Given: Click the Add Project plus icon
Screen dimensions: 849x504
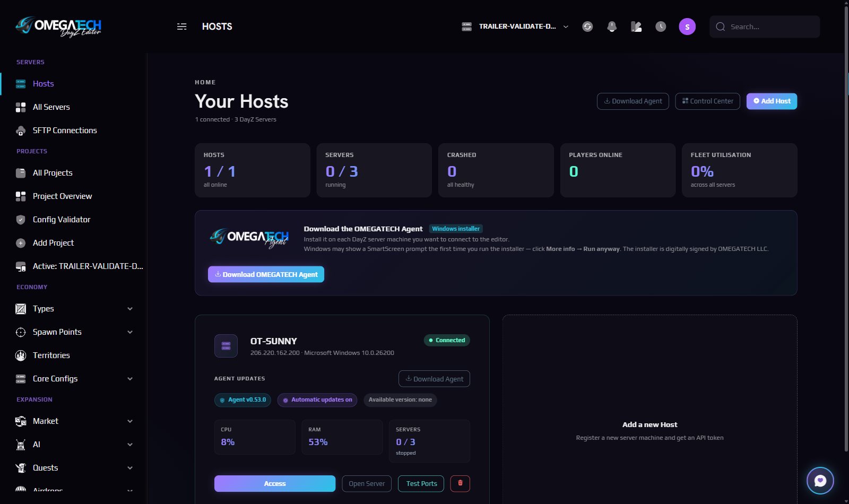Looking at the screenshot, I should point(21,243).
